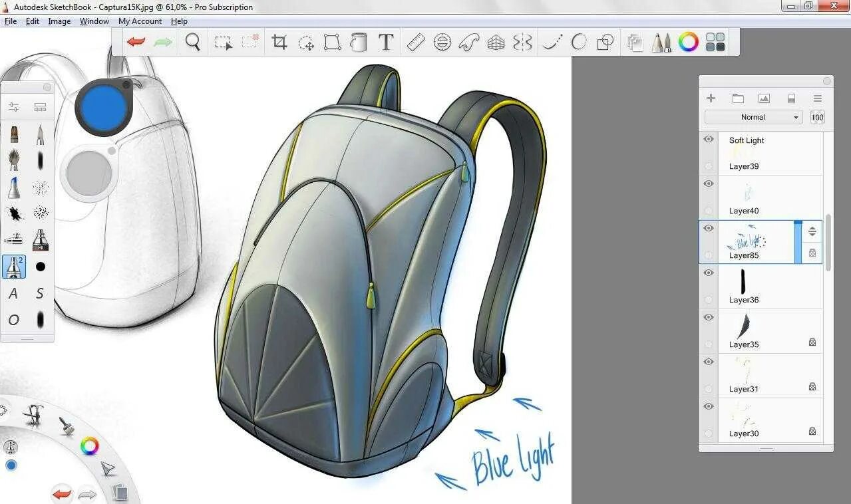Select the Crop tool
The image size is (851, 504).
pos(279,43)
